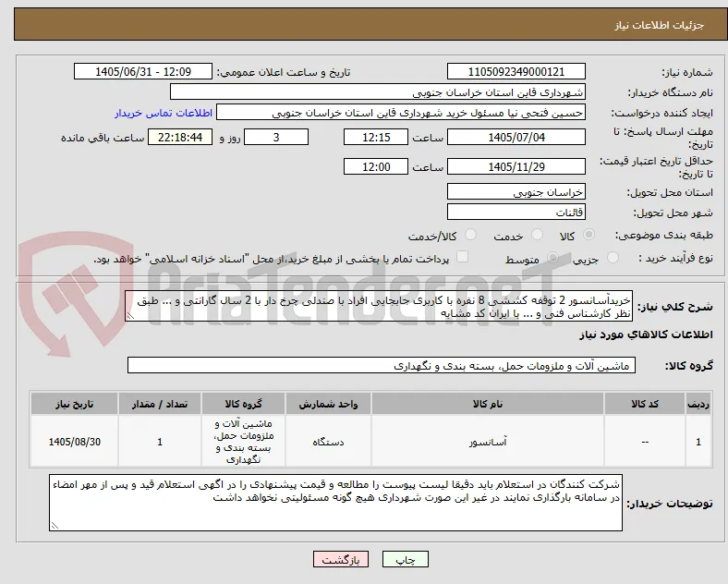728x584 pixels.
Task: Click the need number field 1105092349000121
Action: click(x=516, y=72)
